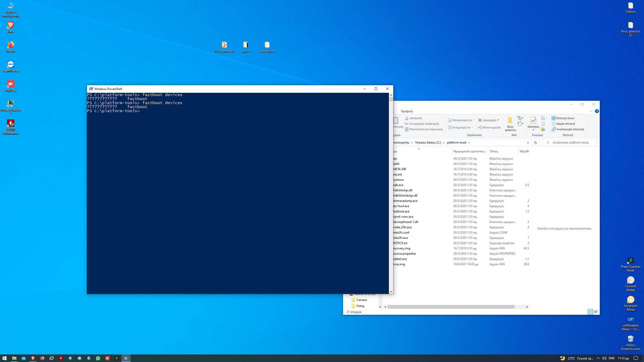644x362 pixels.
Task: Click the refresh icon beside address bar
Action: 535,143
